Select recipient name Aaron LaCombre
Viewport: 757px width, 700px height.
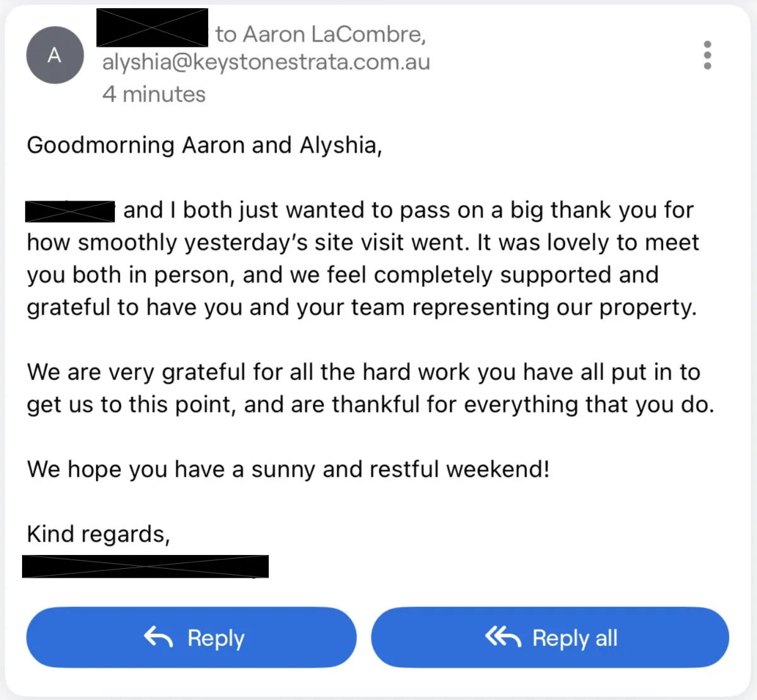(333, 34)
